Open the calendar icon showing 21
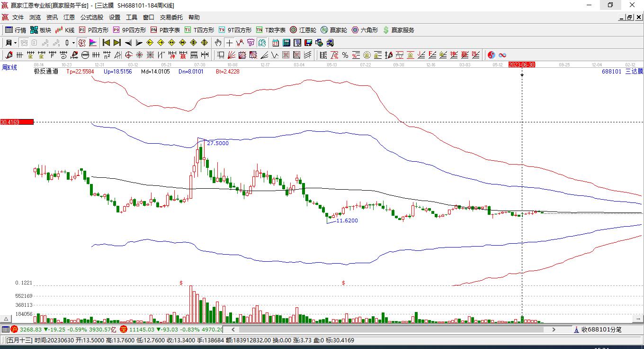644x349 pixels. click(x=276, y=43)
